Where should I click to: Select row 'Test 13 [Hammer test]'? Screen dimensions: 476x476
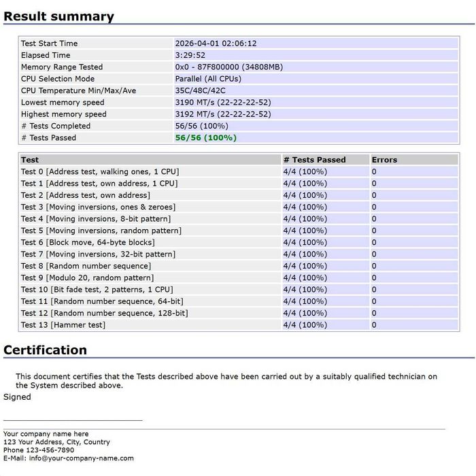click(x=239, y=325)
